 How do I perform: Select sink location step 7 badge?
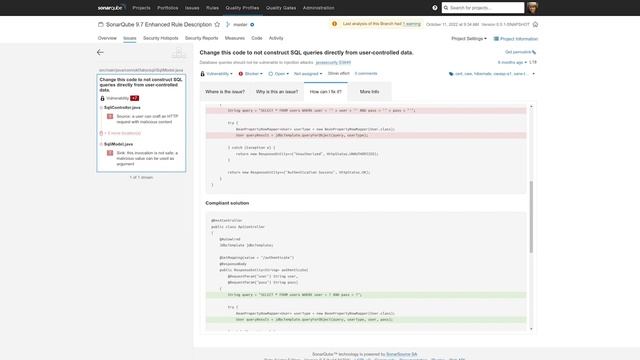coord(110,153)
